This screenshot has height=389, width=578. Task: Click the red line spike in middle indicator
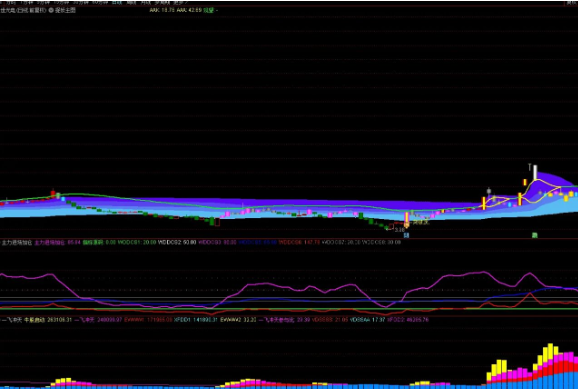(530, 294)
